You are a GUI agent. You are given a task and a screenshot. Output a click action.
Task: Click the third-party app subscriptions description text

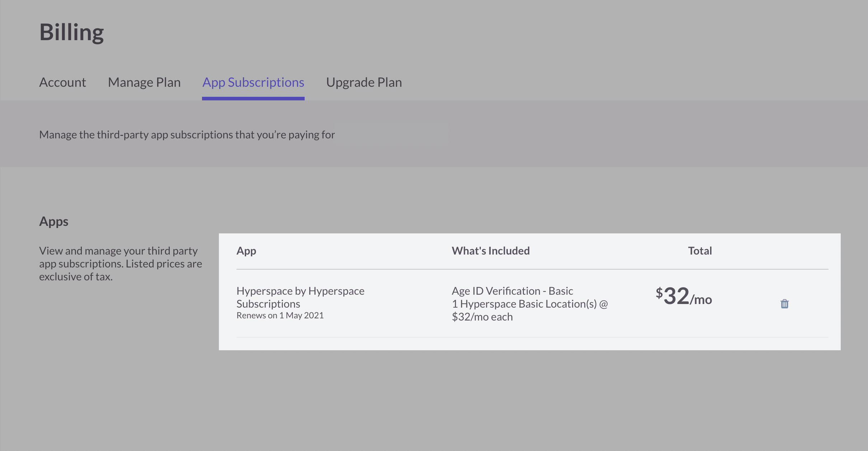tap(187, 135)
